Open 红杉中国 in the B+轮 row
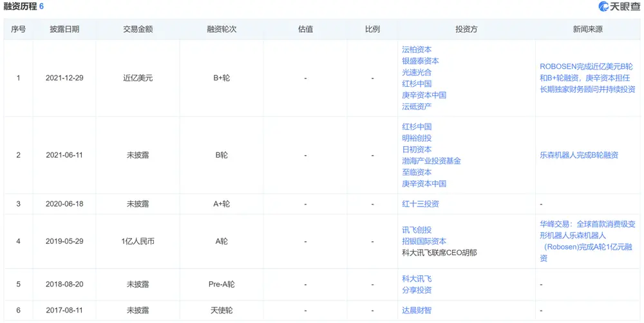The height and width of the screenshot is (323, 644). click(417, 84)
